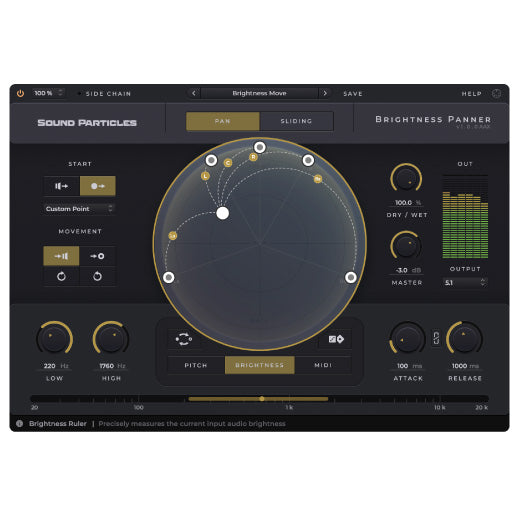Click the Brightness Ruler status text

[58, 424]
